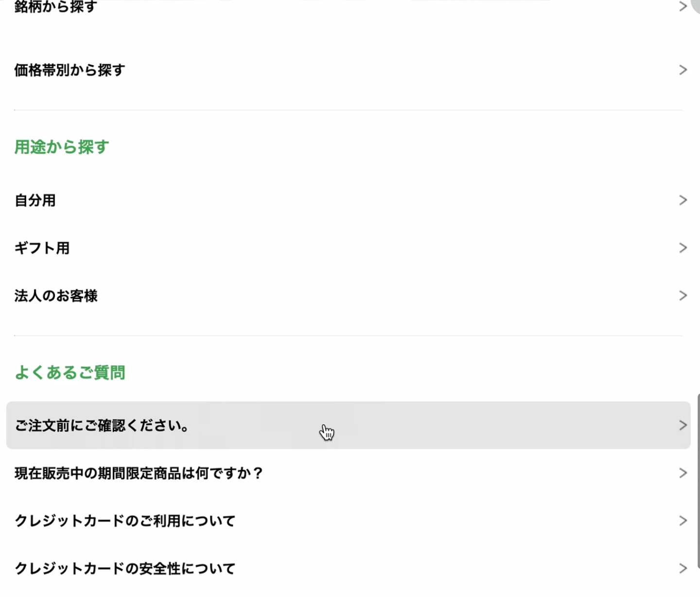Click the よくあるご質問 section heading
Image resolution: width=700 pixels, height=597 pixels.
(x=70, y=372)
